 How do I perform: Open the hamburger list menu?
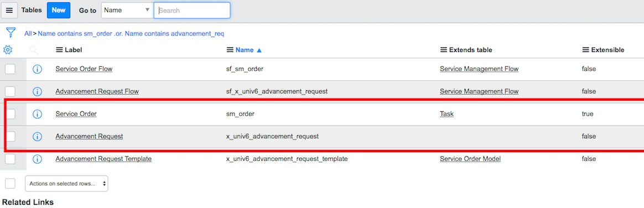coord(9,11)
